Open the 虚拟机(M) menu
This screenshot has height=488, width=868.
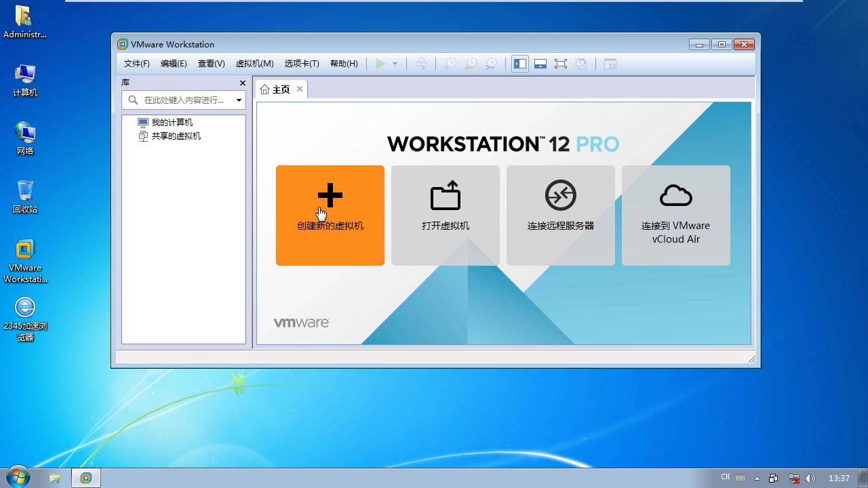(x=254, y=64)
